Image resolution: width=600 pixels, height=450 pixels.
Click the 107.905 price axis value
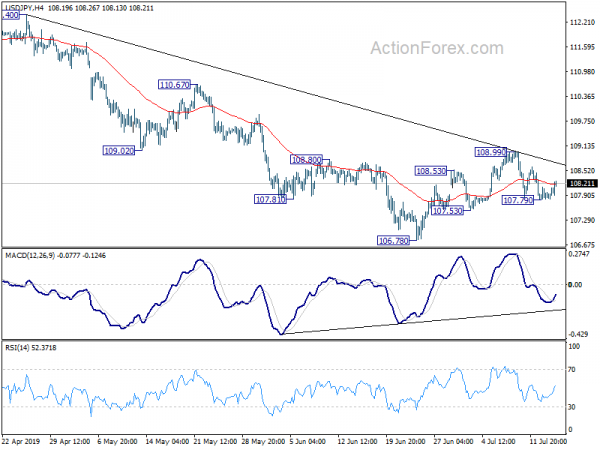(x=582, y=196)
